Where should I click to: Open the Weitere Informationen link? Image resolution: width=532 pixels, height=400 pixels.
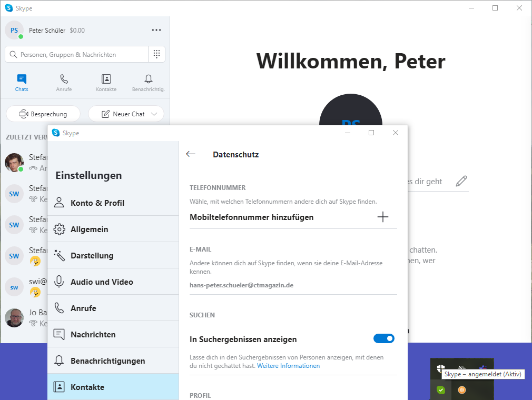coord(289,366)
